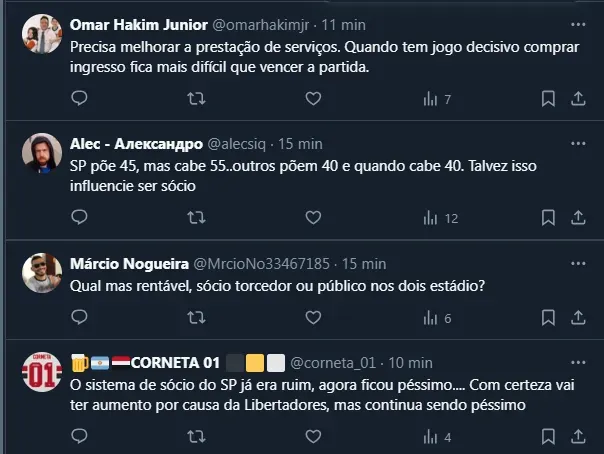The height and width of the screenshot is (454, 604).
Task: Expand the more menu on CORNETA 01 tweet
Action: pos(578,362)
